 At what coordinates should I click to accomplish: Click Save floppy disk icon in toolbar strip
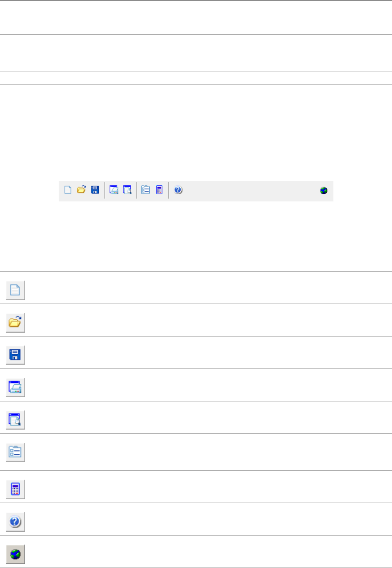pos(95,190)
